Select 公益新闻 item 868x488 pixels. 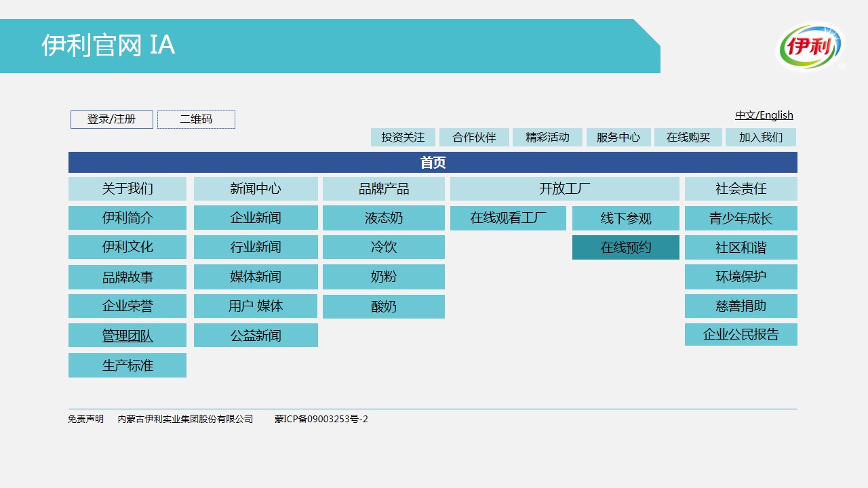[256, 335]
